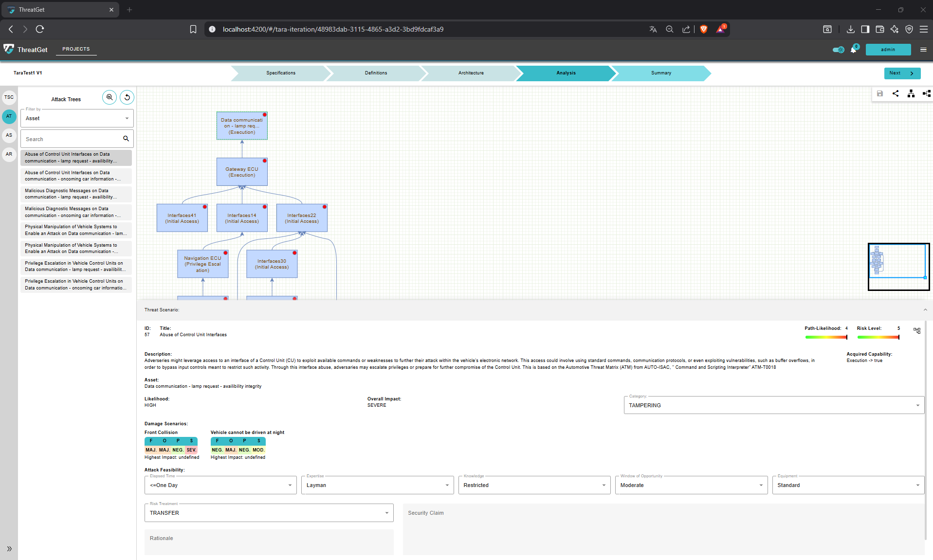Open the PROJECTS menu item

(x=76, y=49)
